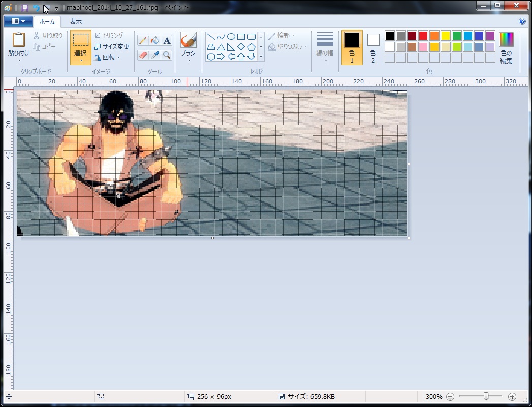Viewport: 532px width, 407px height.
Task: Choose the Curve shape
Action: pyautogui.click(x=221, y=36)
